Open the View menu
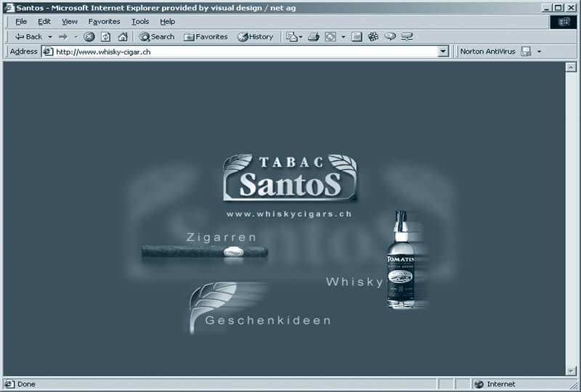The image size is (581, 392). pos(70,22)
